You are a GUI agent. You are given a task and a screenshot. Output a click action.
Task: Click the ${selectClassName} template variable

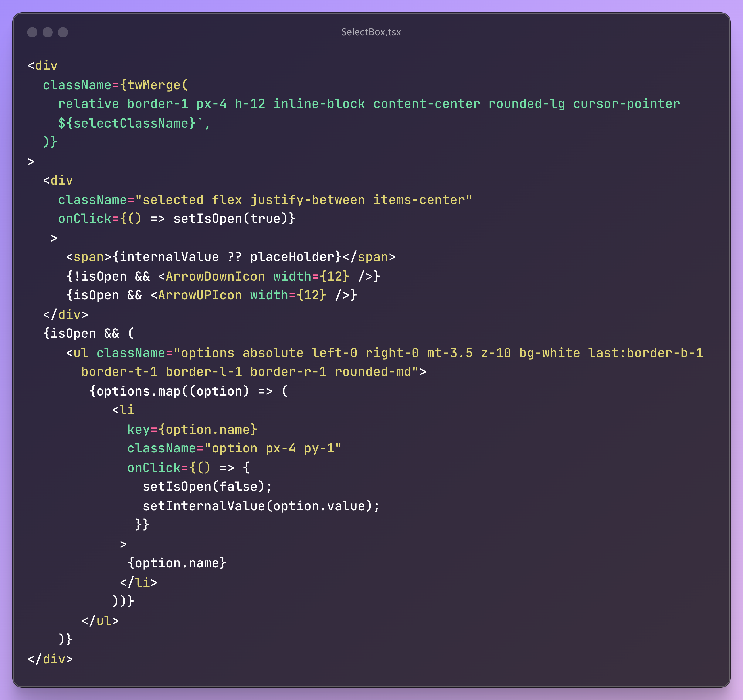click(x=127, y=123)
